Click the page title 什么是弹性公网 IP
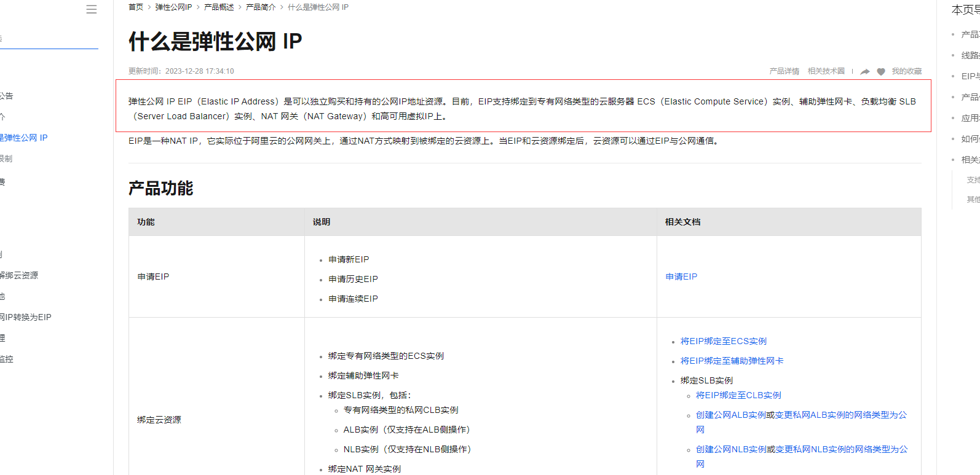This screenshot has height=475, width=980. point(215,41)
